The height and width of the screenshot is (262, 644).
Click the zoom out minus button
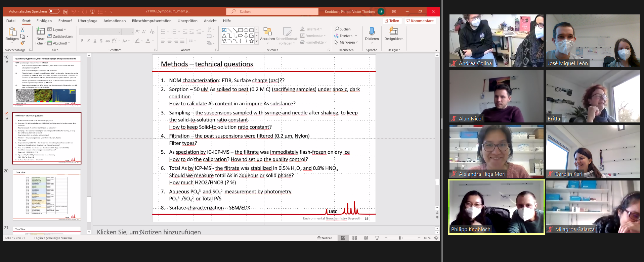386,238
